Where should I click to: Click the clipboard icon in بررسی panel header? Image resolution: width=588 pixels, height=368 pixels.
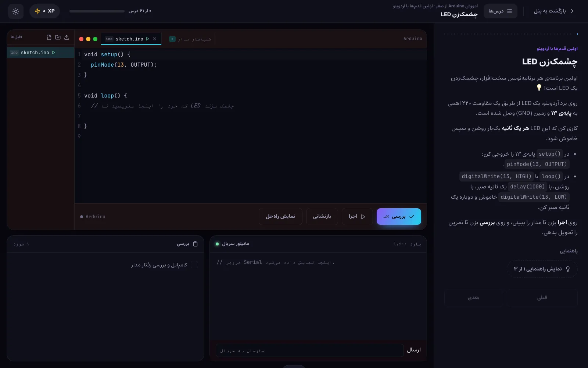coord(196,244)
